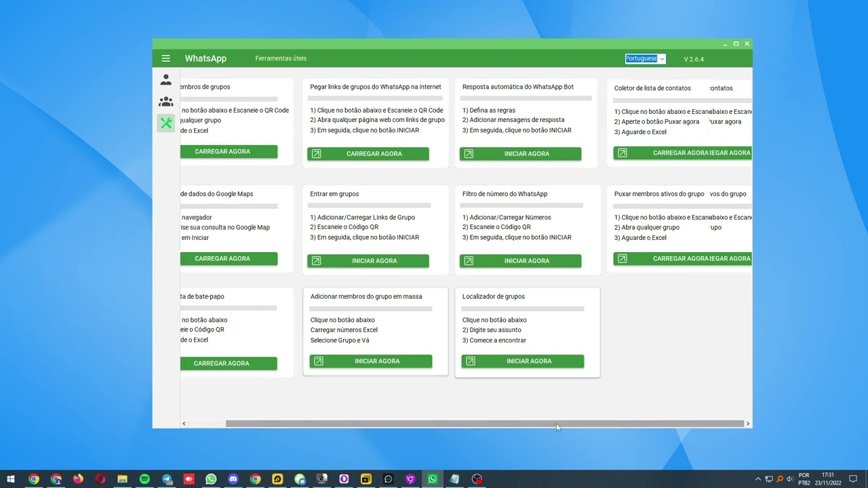
Task: Click the scrollbar left arrow
Action: (x=184, y=424)
